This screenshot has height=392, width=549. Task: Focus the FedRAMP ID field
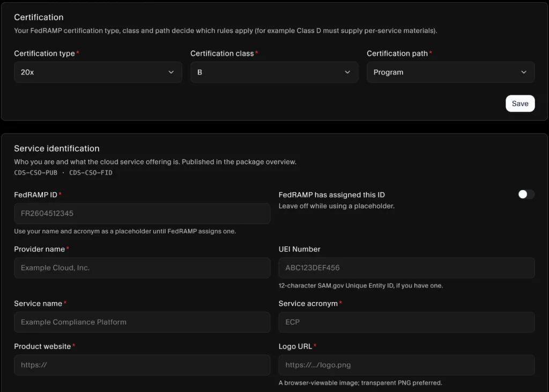pyautogui.click(x=142, y=213)
